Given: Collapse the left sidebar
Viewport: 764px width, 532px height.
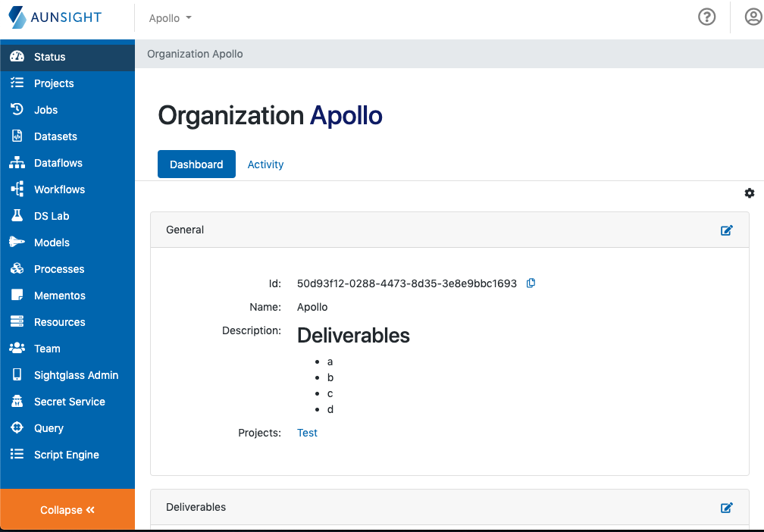Looking at the screenshot, I should pyautogui.click(x=67, y=510).
